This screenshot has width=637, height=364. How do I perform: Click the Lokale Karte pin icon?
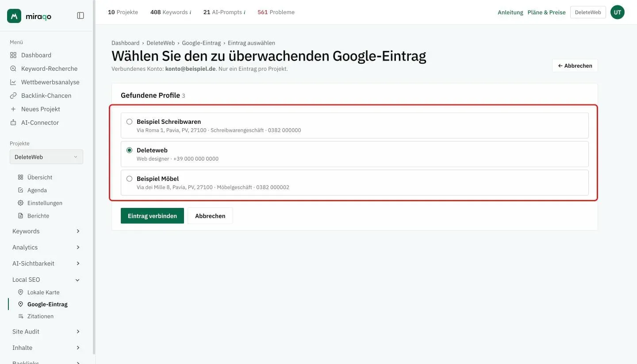tap(20, 292)
